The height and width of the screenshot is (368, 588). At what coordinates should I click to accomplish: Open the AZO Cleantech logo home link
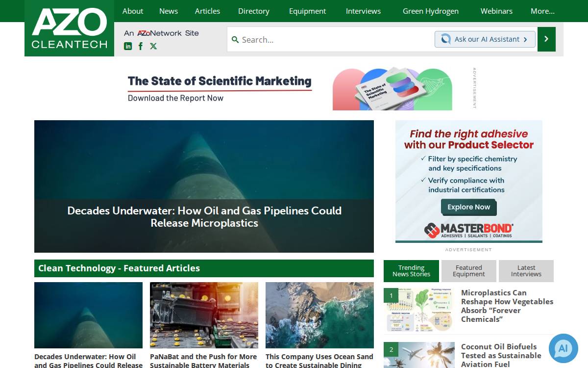tap(69, 28)
